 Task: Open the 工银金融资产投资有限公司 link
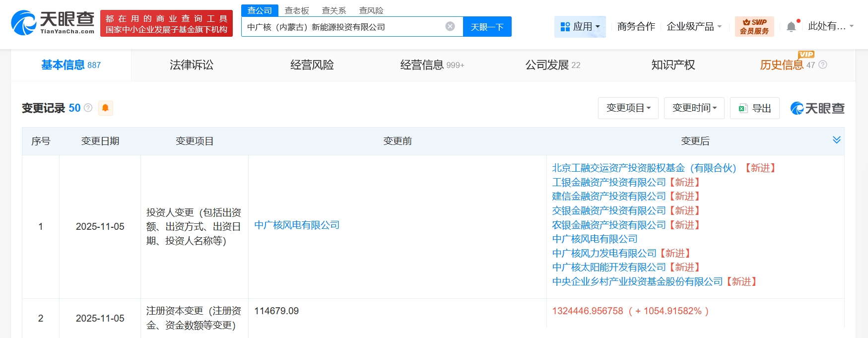(x=608, y=183)
